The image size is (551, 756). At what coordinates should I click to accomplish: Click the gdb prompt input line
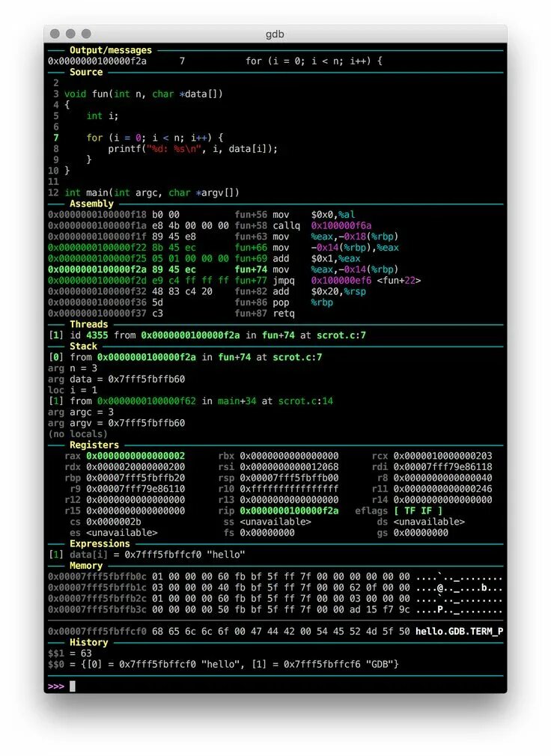(275, 686)
